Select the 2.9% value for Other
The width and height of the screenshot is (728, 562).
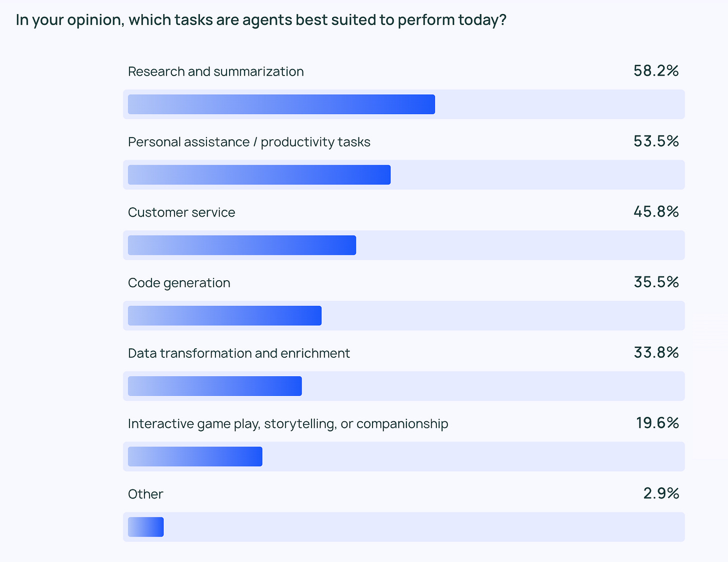pyautogui.click(x=661, y=494)
